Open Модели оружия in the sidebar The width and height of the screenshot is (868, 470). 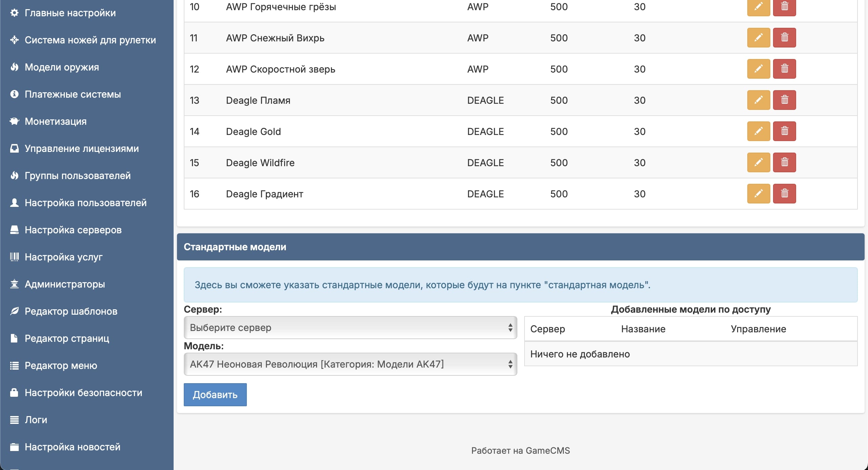(62, 67)
